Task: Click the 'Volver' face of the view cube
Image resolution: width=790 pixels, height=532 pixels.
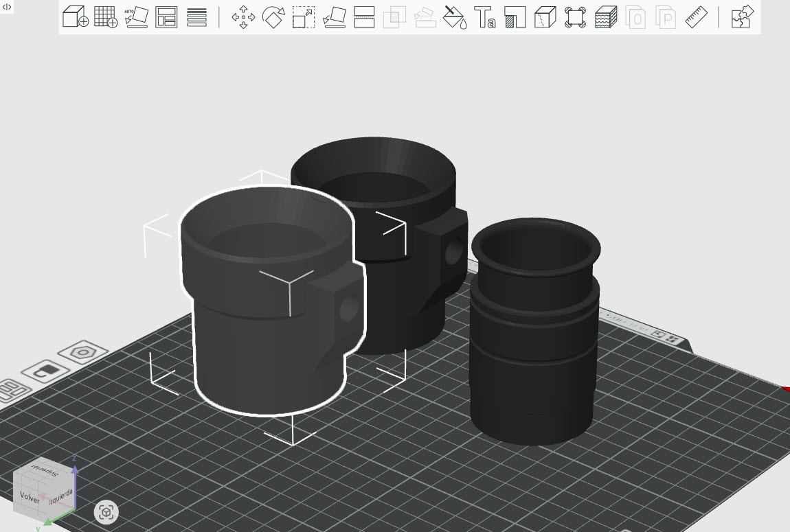Action: (30, 498)
